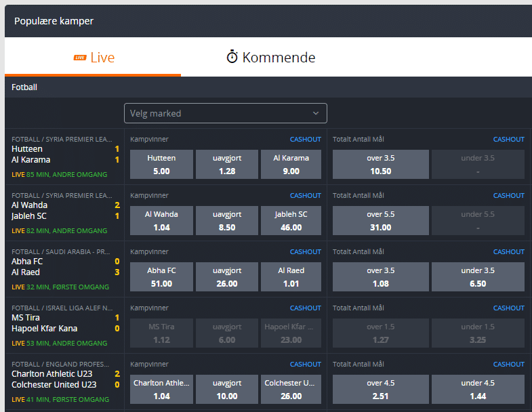Select uavgjort 10.00 in Charlton match
532x412 pixels.
point(227,389)
